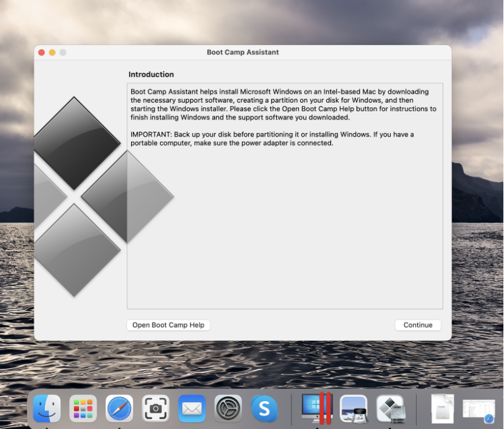504x429 pixels.
Task: Click the Introduction heading
Action: 151,75
